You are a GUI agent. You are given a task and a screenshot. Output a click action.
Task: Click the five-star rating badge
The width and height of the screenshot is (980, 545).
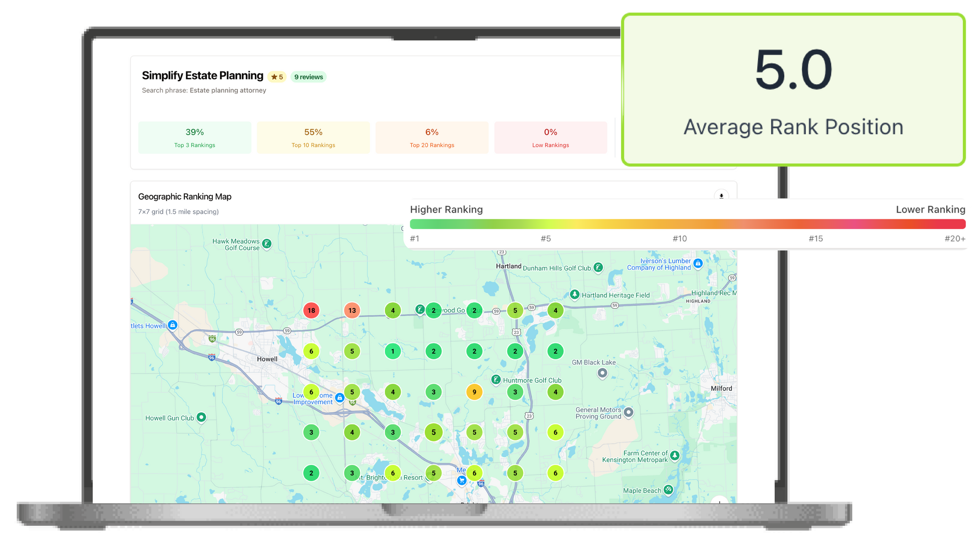point(277,77)
